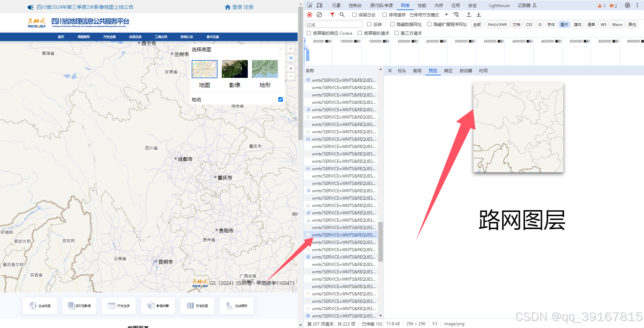Open the 多时相影像 card
The width and height of the screenshot is (644, 328).
tap(79, 306)
